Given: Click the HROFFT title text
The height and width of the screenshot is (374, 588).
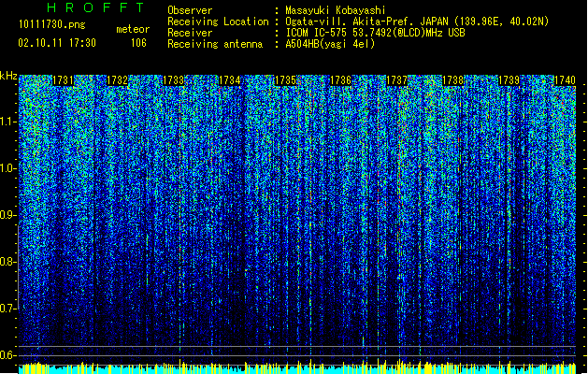Looking at the screenshot, I should (x=96, y=7).
